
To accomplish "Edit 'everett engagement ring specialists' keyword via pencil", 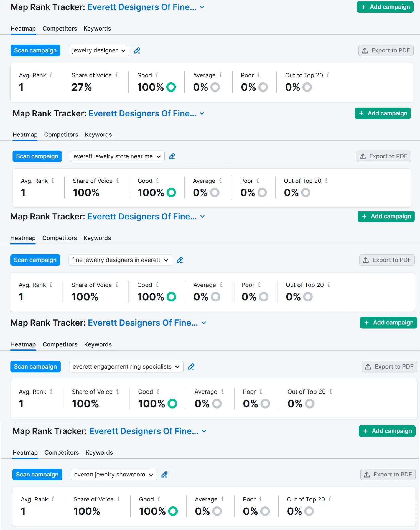I will click(191, 367).
